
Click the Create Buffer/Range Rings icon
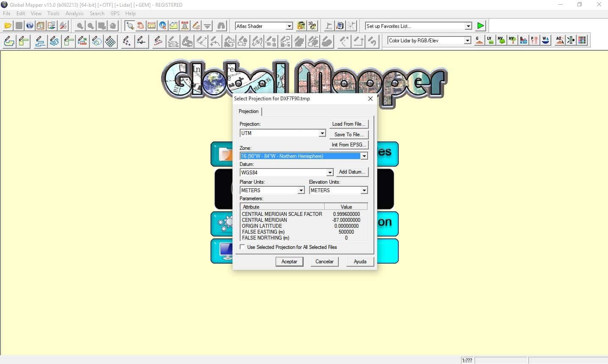pos(97,41)
